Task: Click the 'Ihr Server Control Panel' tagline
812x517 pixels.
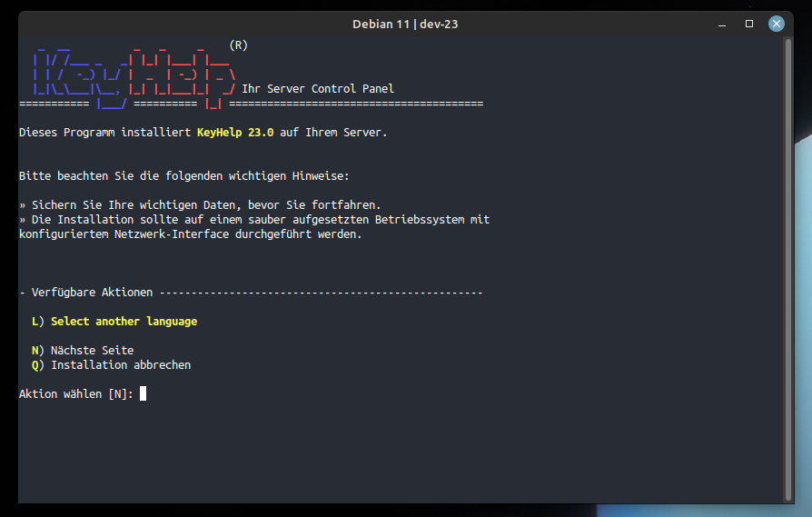Action: coord(318,89)
